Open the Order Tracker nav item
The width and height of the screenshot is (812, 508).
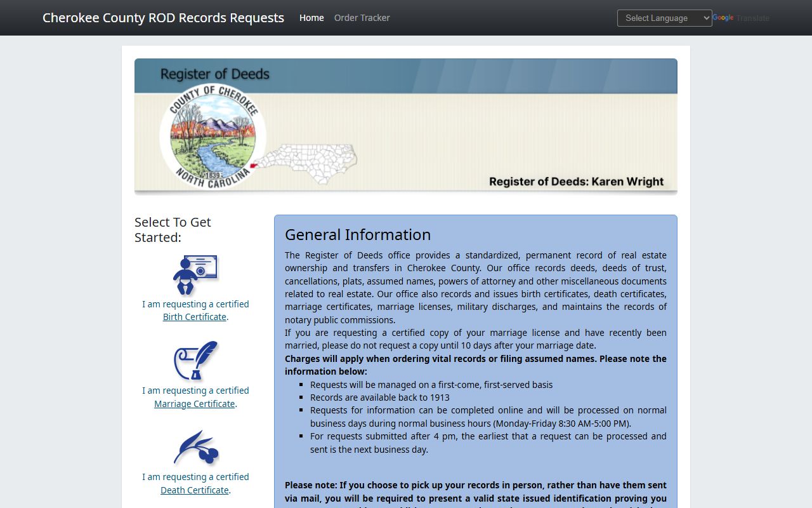(362, 18)
